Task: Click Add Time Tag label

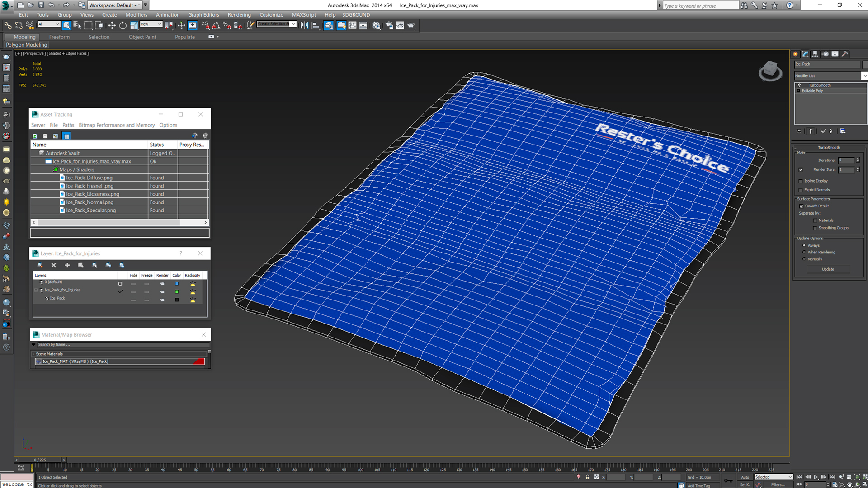Action: pos(698,486)
